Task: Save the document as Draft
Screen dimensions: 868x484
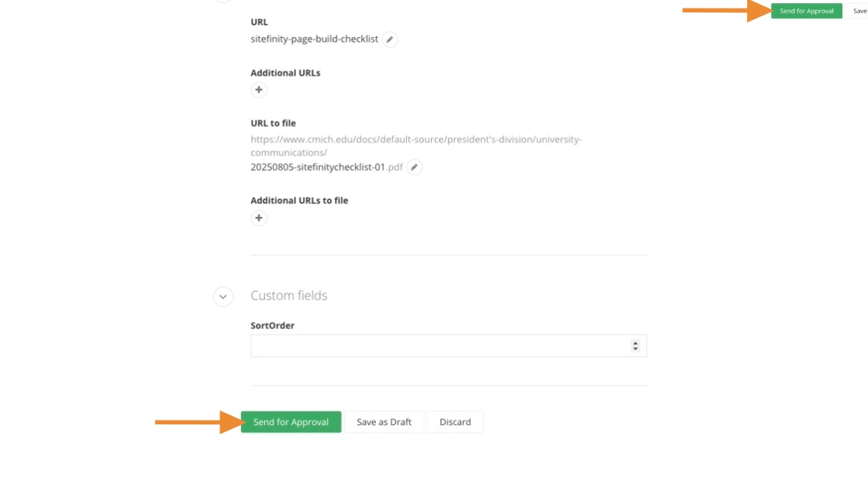Action: (x=384, y=422)
